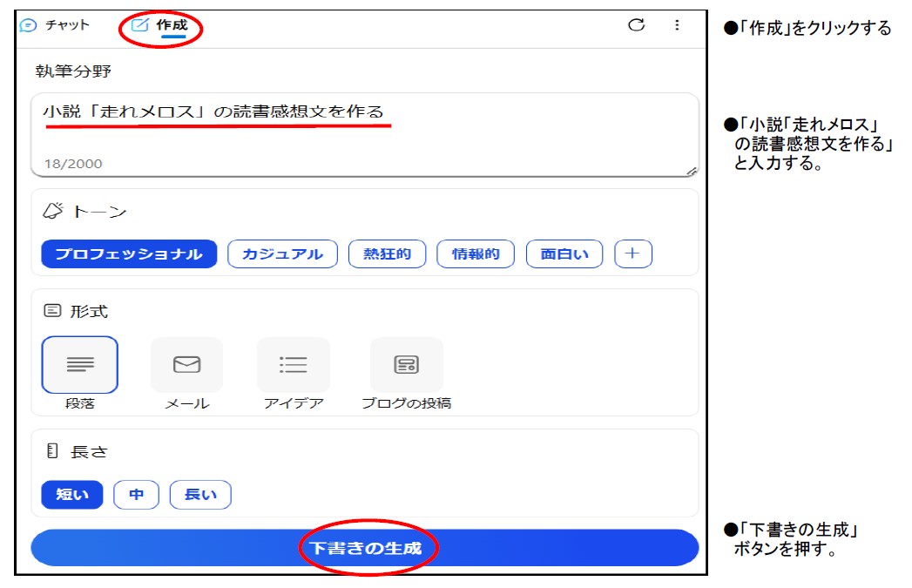Click the チャット chat bubble icon

[28, 25]
